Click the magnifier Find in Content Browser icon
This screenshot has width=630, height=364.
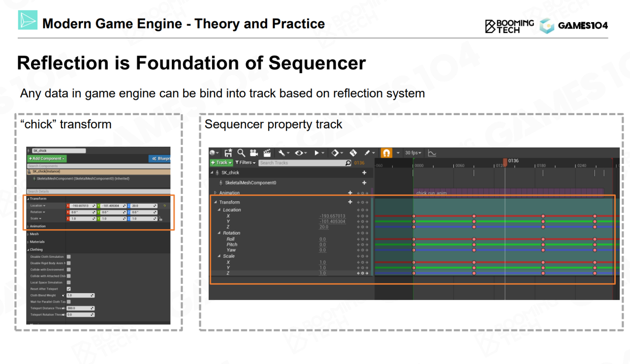[241, 153]
